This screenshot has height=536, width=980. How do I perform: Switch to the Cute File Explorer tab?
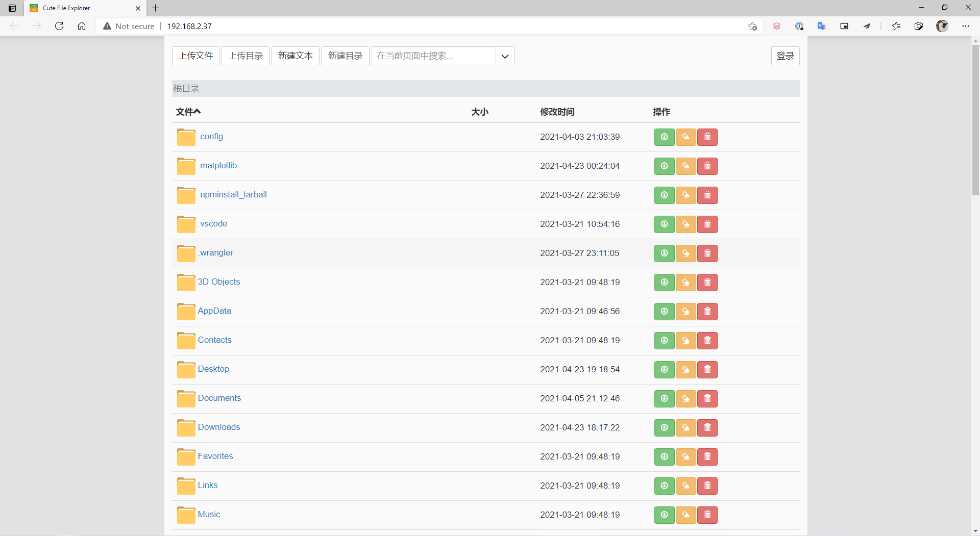(85, 8)
